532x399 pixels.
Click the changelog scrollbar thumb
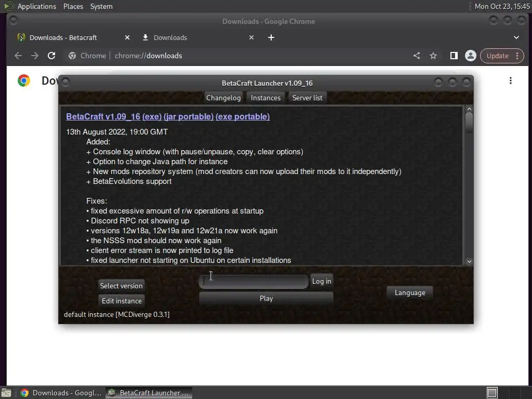(469, 123)
